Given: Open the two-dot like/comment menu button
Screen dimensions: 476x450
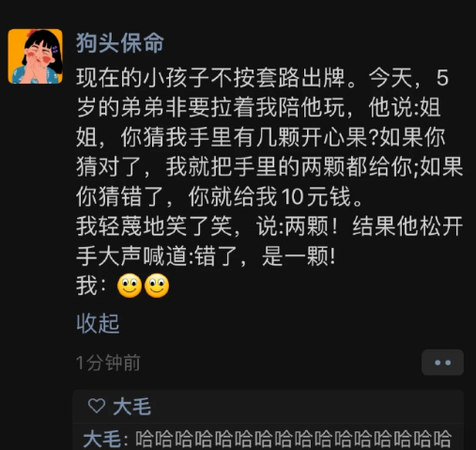Looking at the screenshot, I should pyautogui.click(x=442, y=363).
